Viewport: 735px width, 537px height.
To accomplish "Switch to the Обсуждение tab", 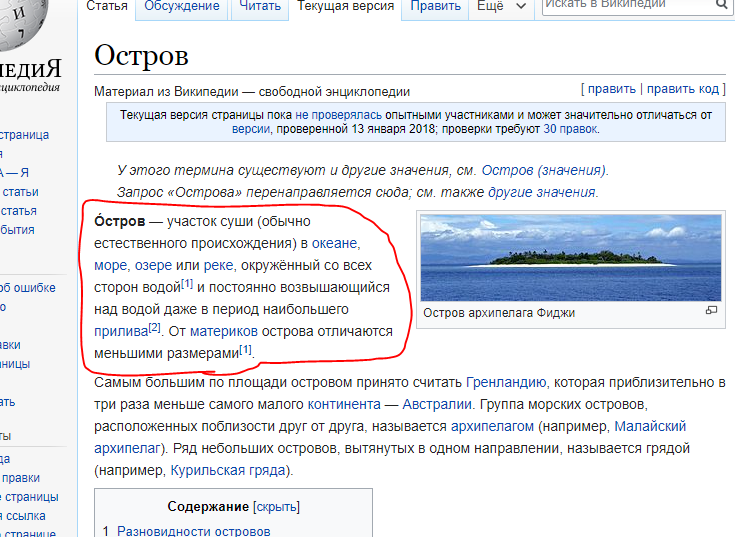I will point(182,6).
